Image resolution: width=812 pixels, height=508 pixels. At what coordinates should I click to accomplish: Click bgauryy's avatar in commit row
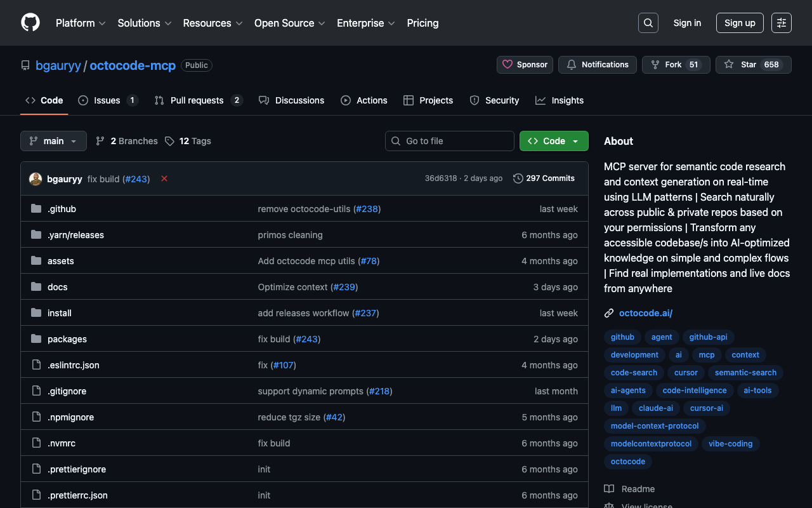36,179
